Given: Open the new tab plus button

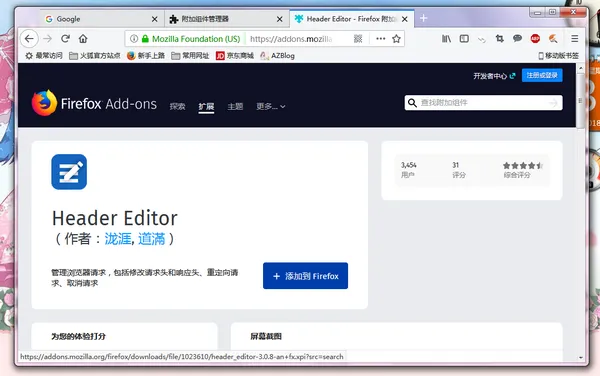Looking at the screenshot, I should pos(423,18).
